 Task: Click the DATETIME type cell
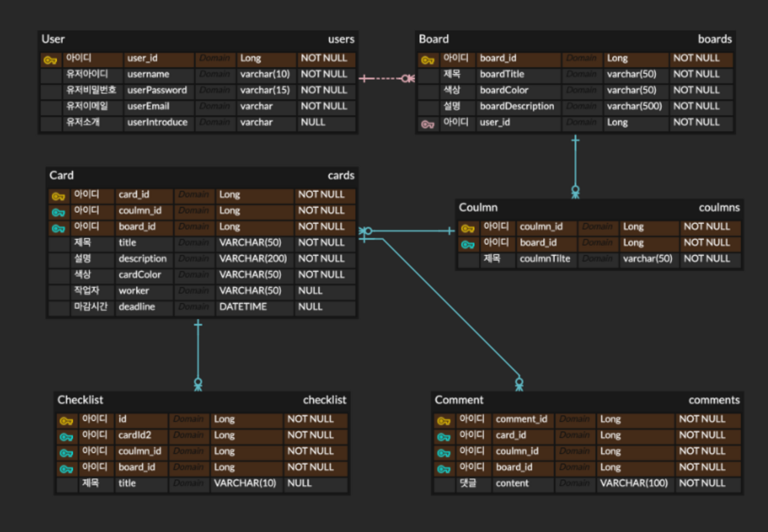(x=243, y=306)
